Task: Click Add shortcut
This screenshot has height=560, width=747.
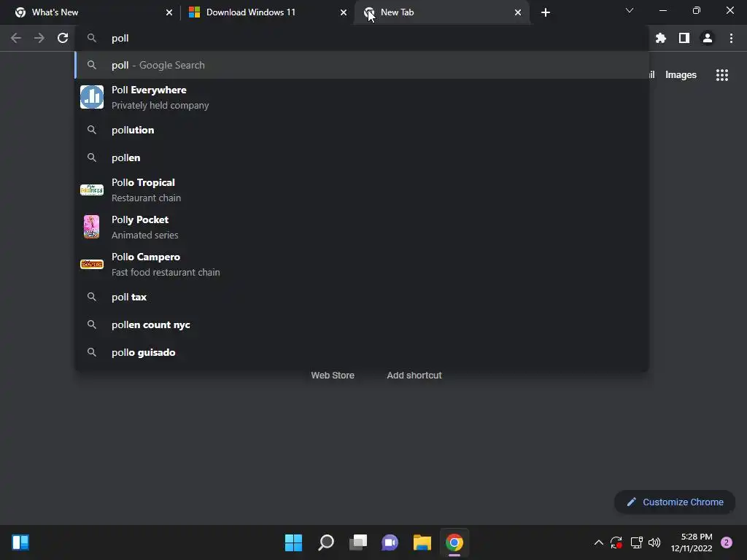Action: coord(414,376)
